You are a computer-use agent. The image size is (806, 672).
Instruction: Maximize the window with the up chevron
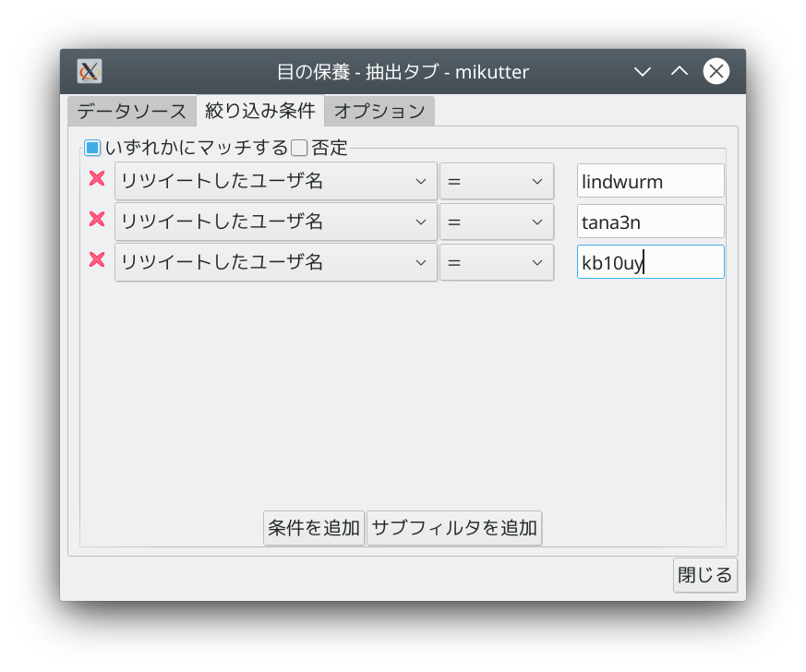tap(680, 71)
